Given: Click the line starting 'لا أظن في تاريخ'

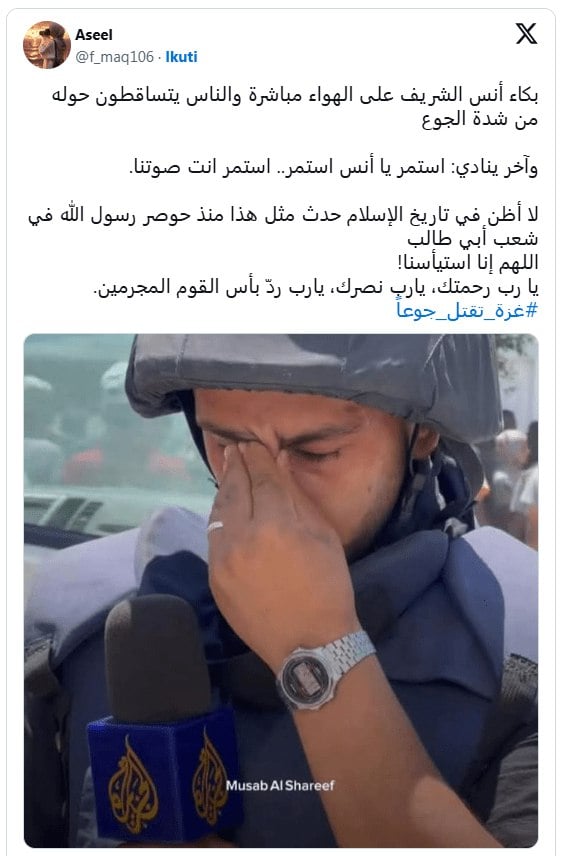Looking at the screenshot, I should 283,215.
